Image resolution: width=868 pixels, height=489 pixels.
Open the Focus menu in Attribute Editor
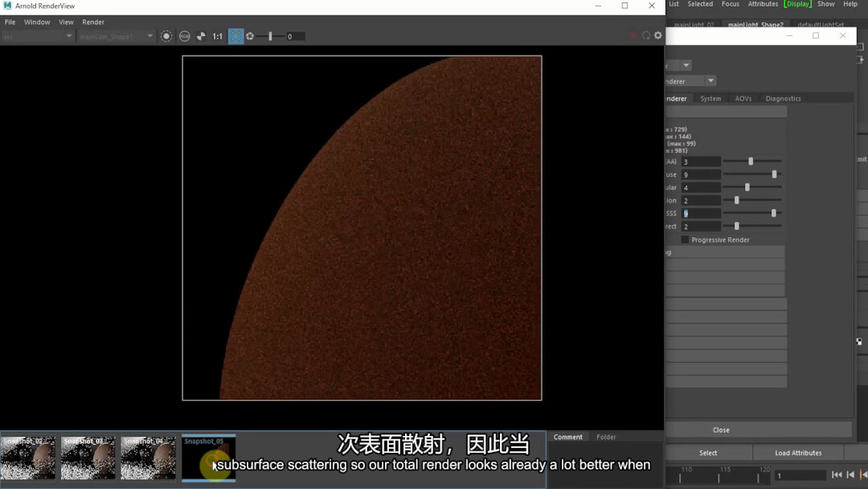click(x=730, y=4)
